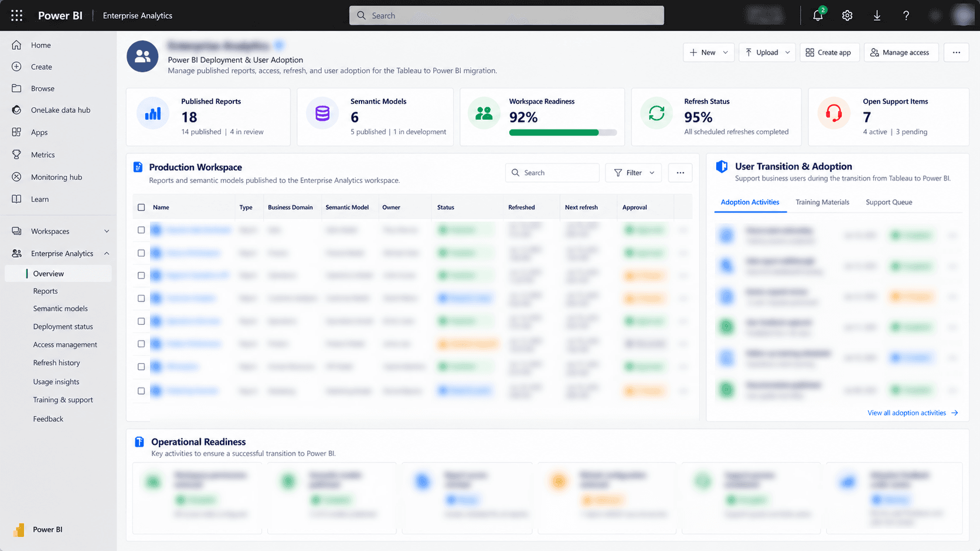This screenshot has height=551, width=980.
Task: Tick the first row checkbox in Production Workspace
Action: click(141, 230)
